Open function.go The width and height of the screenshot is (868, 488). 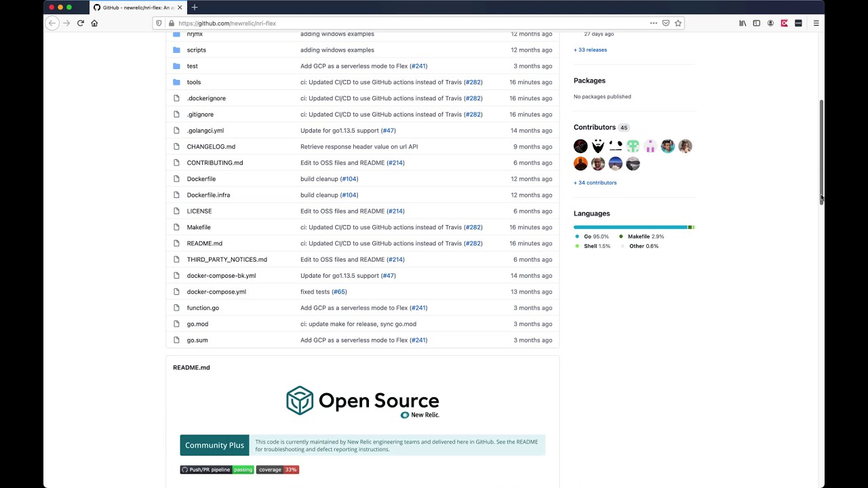203,308
